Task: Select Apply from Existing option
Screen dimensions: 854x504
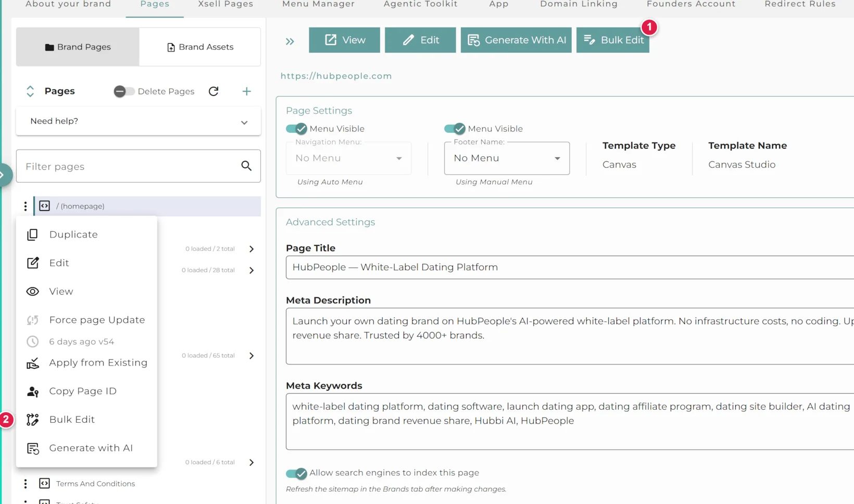Action: tap(86, 363)
